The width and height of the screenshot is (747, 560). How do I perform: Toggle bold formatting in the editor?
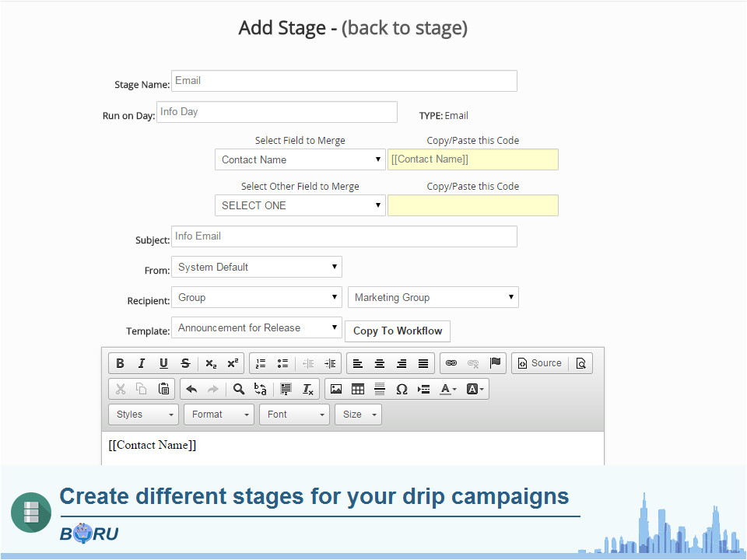coord(120,363)
